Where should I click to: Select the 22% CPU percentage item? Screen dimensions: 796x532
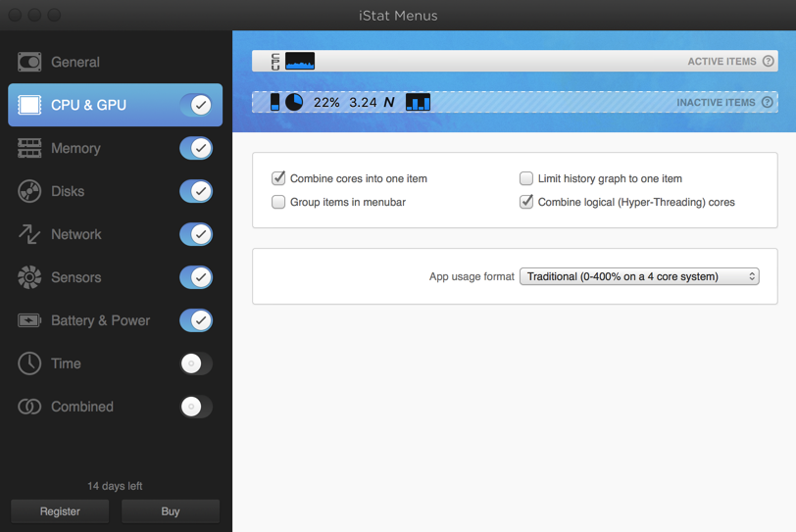click(x=326, y=103)
